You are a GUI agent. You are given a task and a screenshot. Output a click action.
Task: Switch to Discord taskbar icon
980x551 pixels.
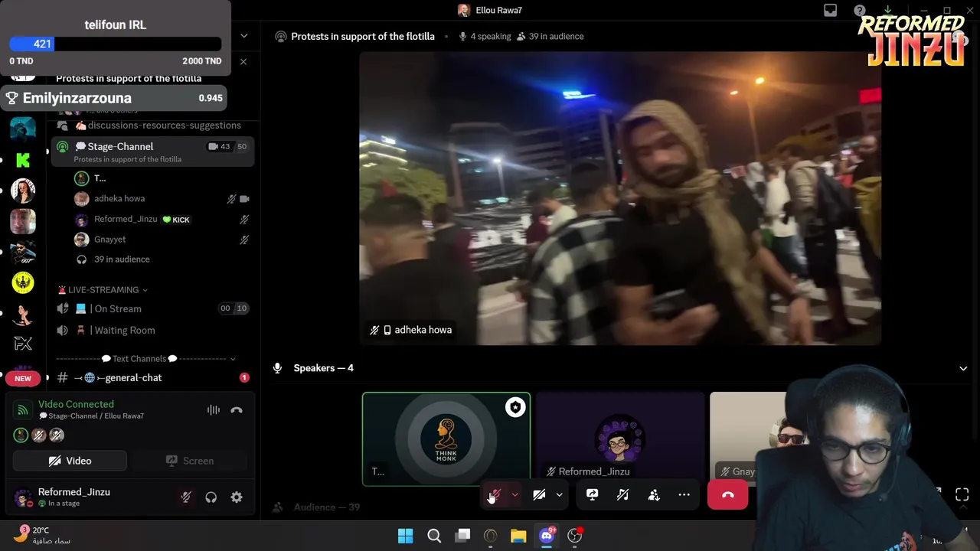[547, 536]
